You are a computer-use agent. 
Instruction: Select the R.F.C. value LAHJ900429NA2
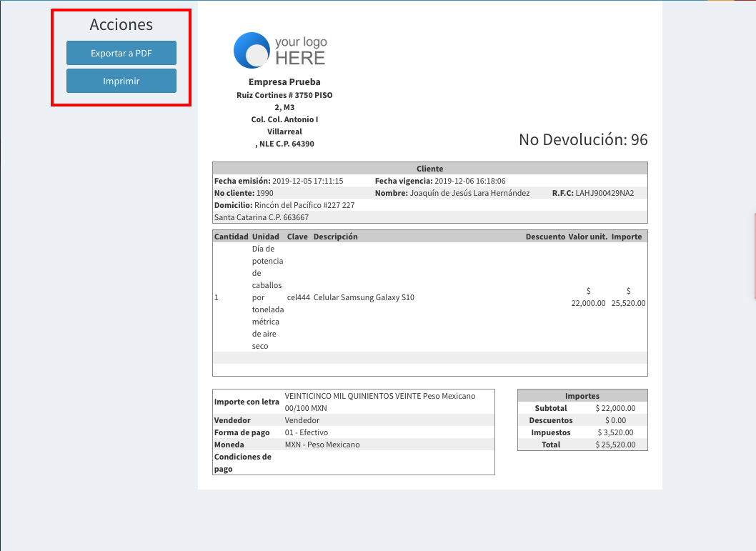605,193
